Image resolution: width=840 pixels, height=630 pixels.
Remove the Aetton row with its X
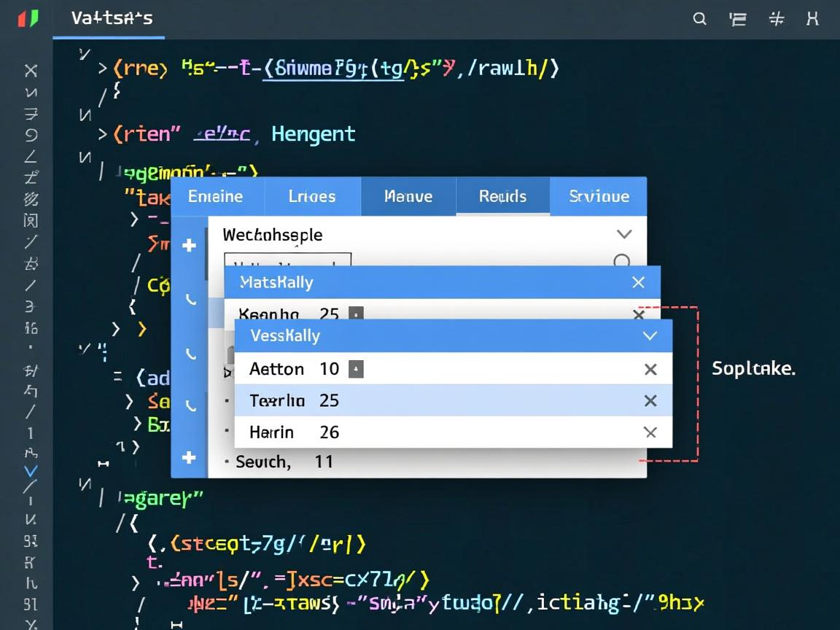[x=650, y=370]
